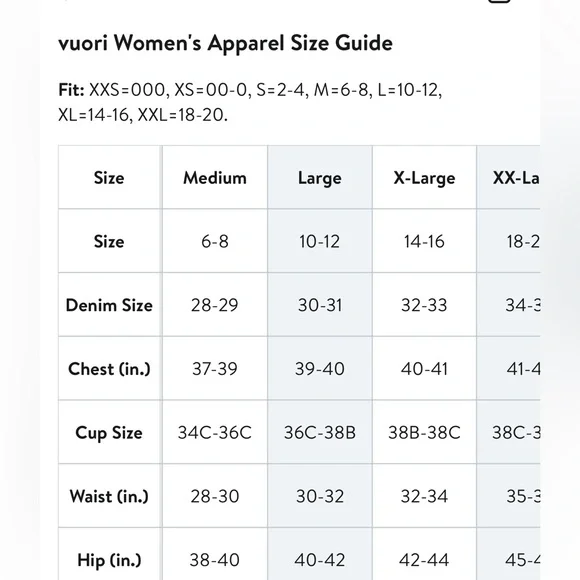The width and height of the screenshot is (580, 580).
Task: Click the 36C-38B cup size cell
Action: 320,432
